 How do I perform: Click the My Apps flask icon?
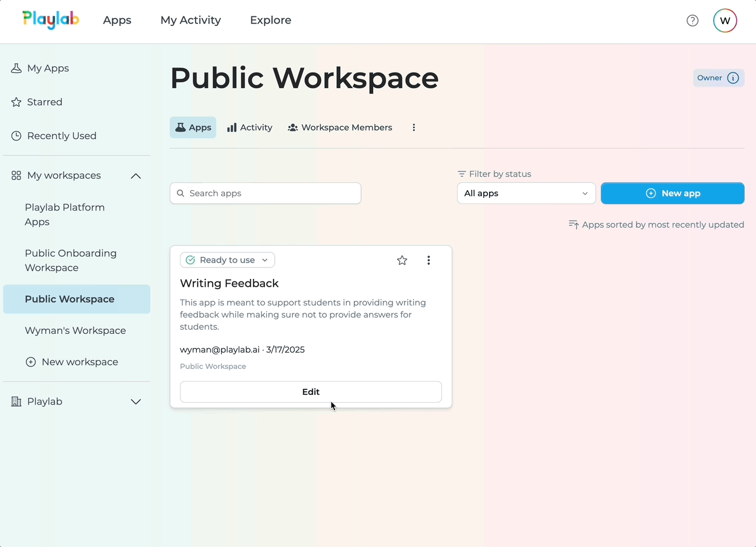pos(16,68)
